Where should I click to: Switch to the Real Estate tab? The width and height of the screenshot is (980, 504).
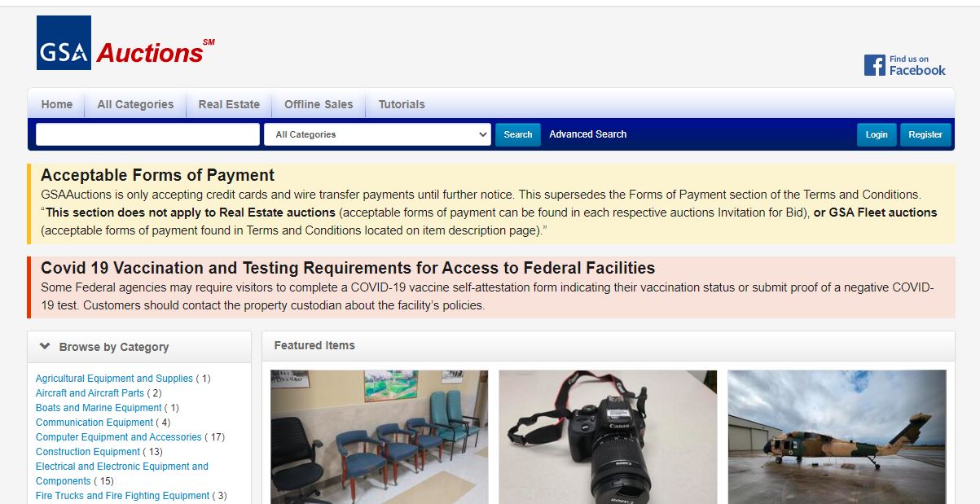pos(229,104)
